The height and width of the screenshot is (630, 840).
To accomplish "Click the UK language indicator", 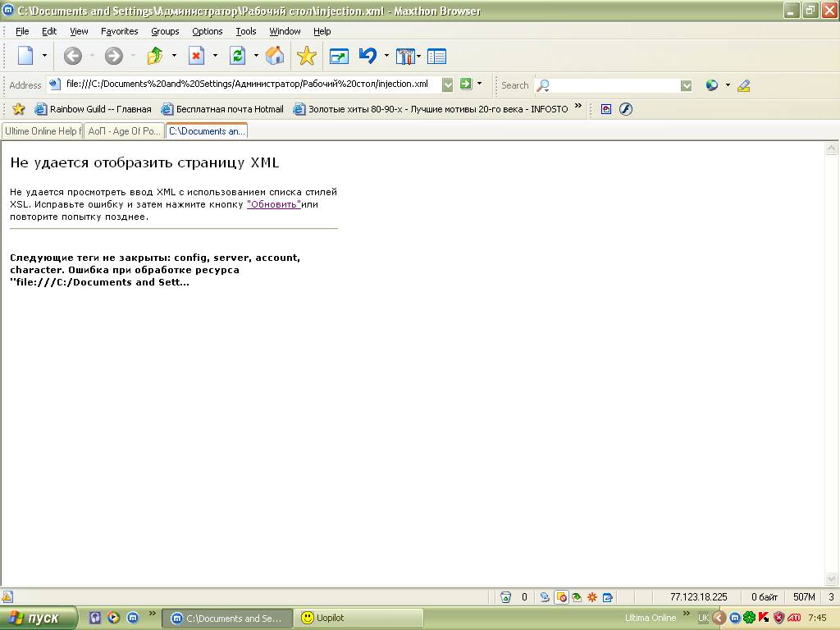I will pyautogui.click(x=703, y=618).
